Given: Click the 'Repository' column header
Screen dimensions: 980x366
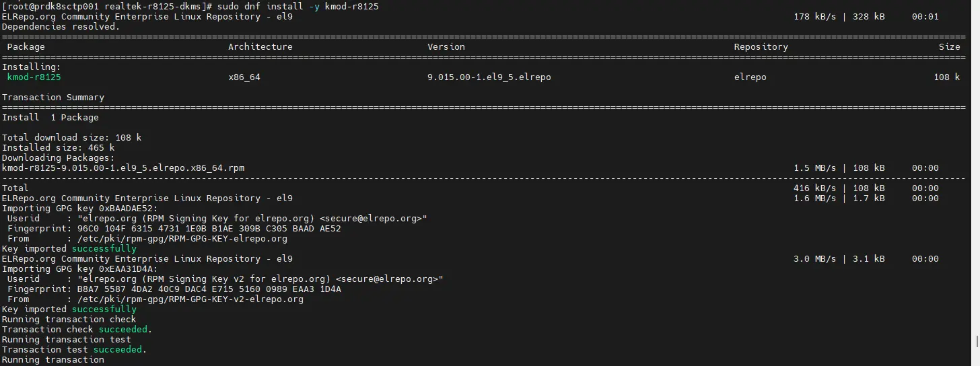Looking at the screenshot, I should (x=761, y=47).
